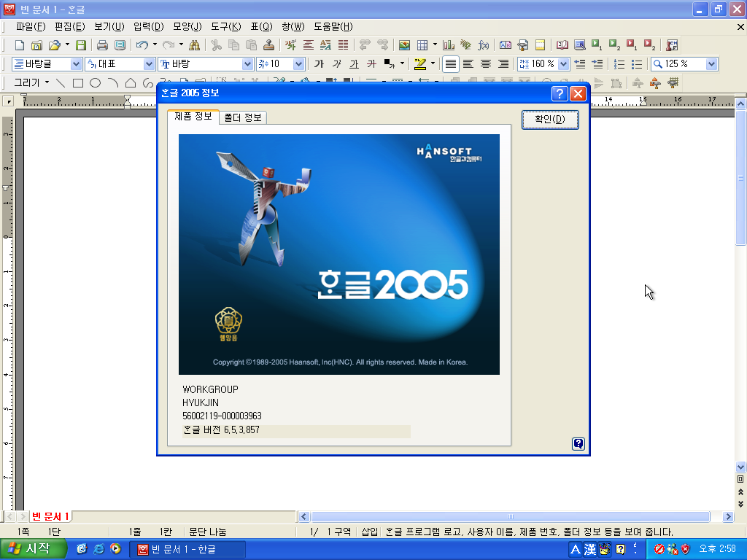Create a new blank document icon
Viewport: 747px width, 560px height.
pyautogui.click(x=19, y=45)
